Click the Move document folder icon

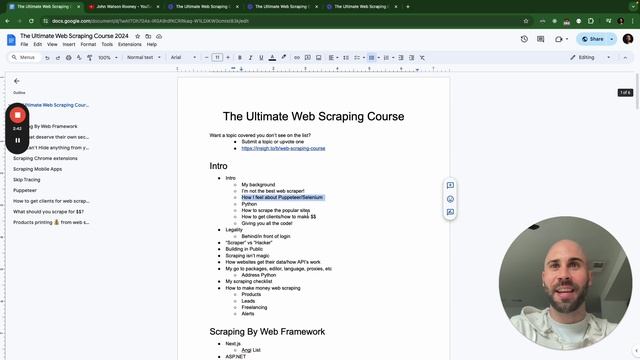(148, 36)
